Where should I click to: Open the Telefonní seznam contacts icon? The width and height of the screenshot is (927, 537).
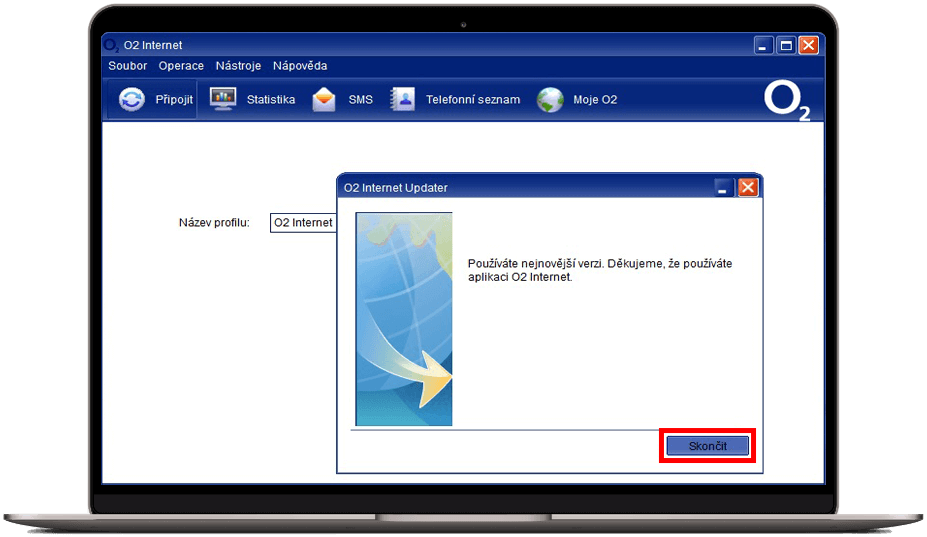(402, 100)
